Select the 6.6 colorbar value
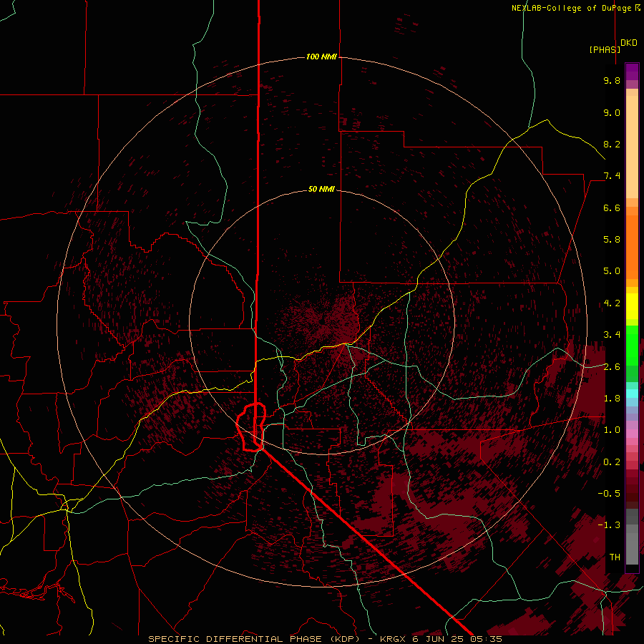This screenshot has height=644, width=644. pyautogui.click(x=612, y=208)
